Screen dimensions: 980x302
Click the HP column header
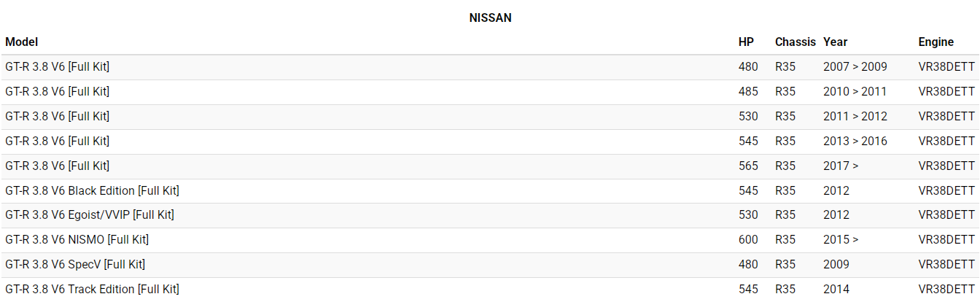[746, 42]
